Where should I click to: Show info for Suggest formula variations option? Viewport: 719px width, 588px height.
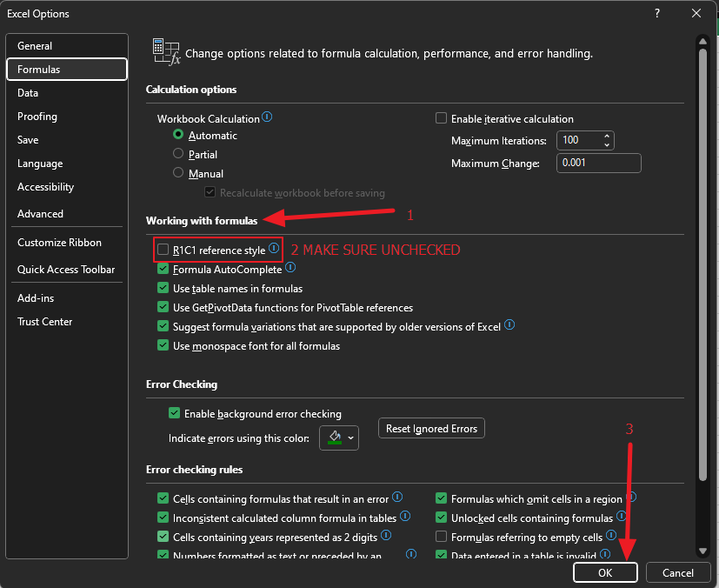pos(509,324)
